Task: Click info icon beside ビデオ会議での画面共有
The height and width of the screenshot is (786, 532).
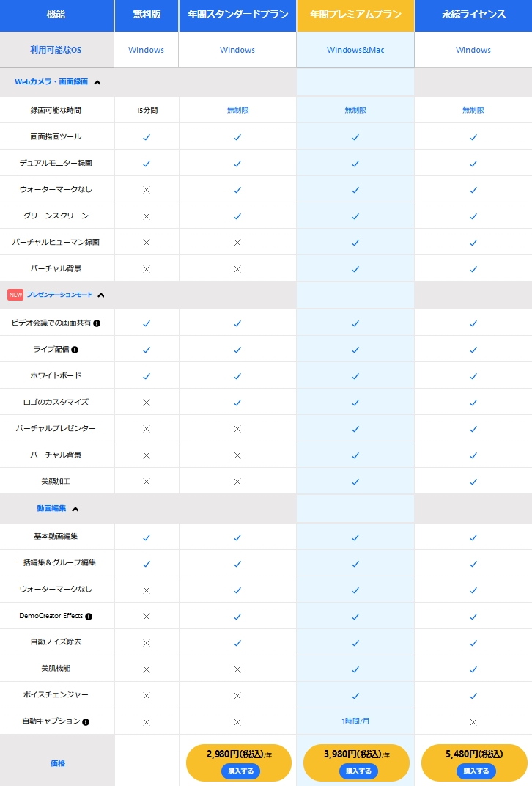Action: (97, 323)
